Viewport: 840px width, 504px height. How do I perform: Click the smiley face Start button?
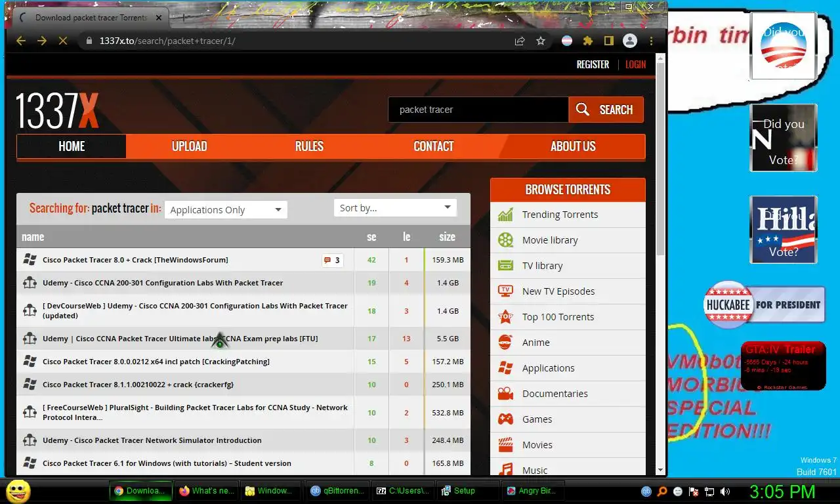(x=18, y=491)
